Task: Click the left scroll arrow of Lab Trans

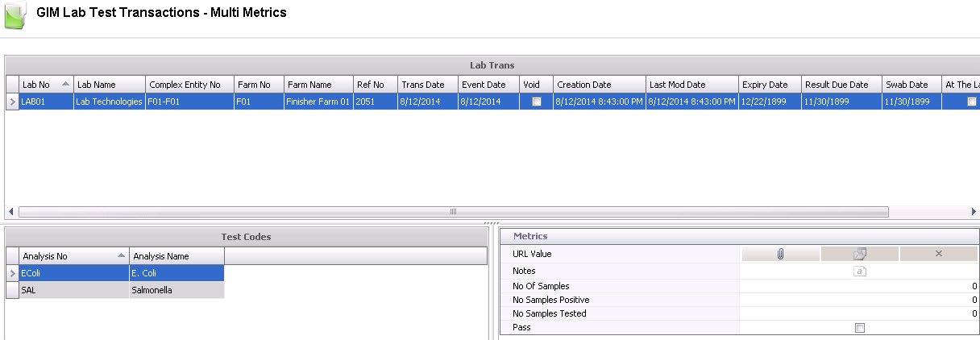Action: pyautogui.click(x=12, y=212)
